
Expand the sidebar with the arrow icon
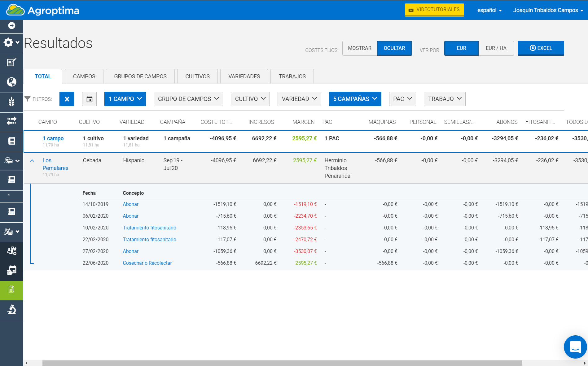(x=11, y=26)
